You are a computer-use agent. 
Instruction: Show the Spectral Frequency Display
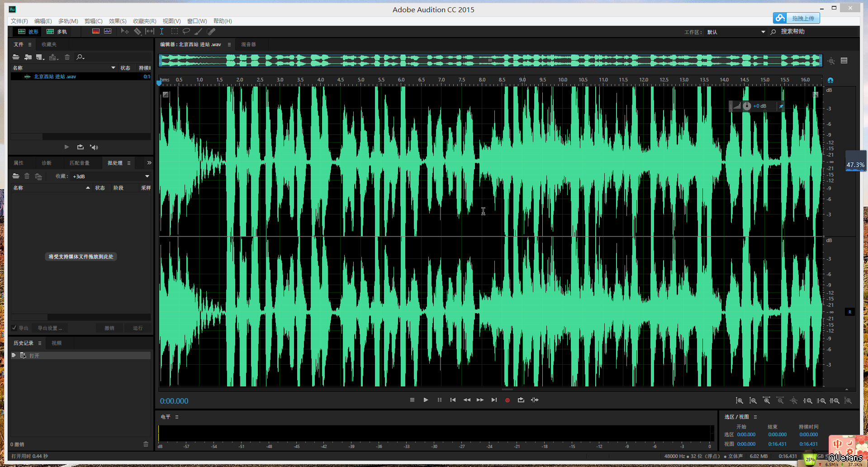pos(95,32)
